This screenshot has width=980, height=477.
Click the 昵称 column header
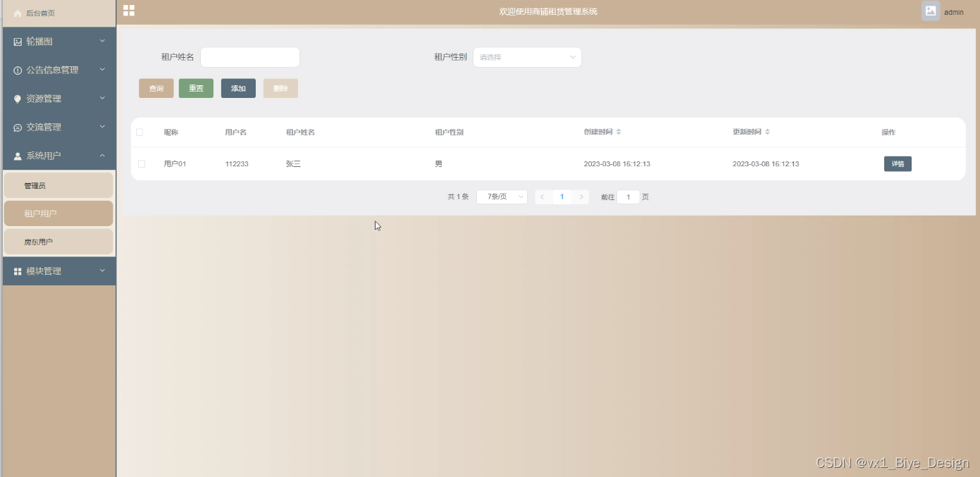pos(171,132)
